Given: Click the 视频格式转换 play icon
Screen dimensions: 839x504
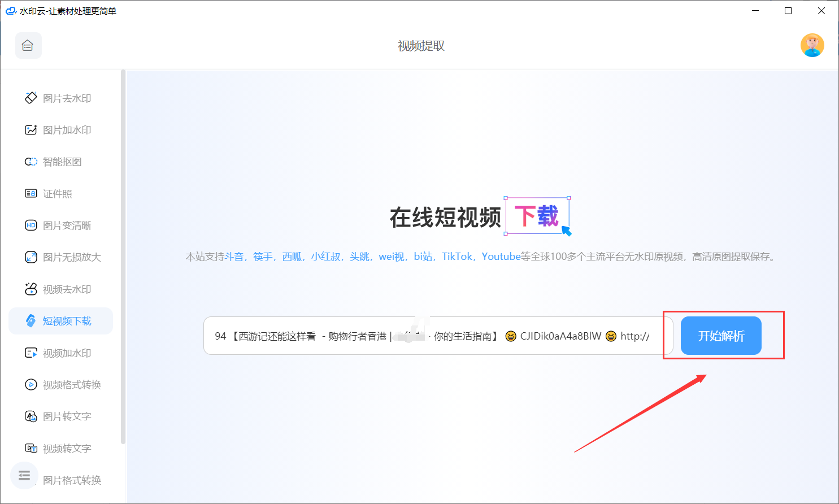Looking at the screenshot, I should (31, 385).
